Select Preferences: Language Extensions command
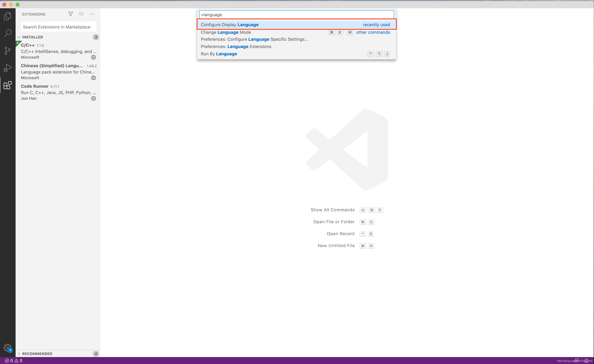 pyautogui.click(x=296, y=47)
